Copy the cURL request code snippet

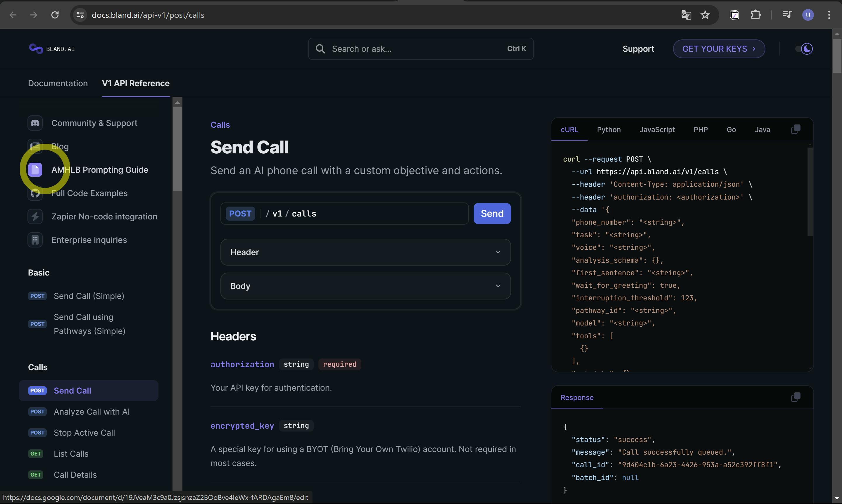796,129
